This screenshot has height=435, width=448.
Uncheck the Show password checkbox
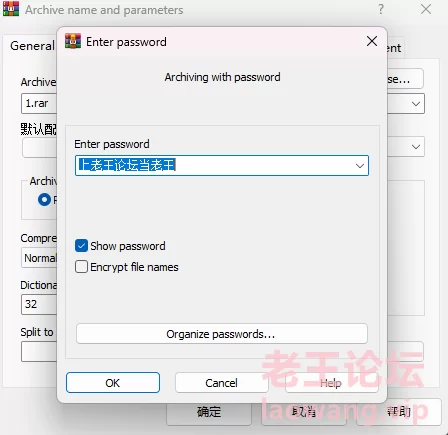pos(81,246)
